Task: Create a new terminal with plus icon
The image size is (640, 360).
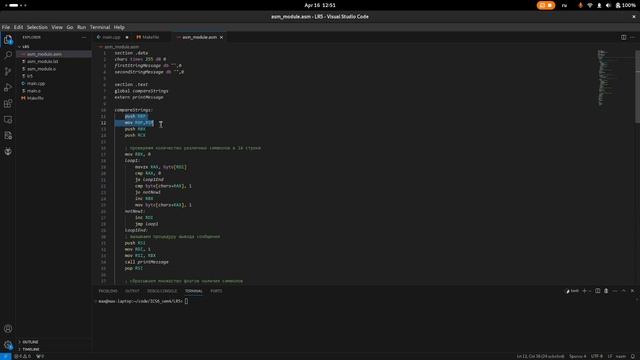Action: tap(584, 291)
